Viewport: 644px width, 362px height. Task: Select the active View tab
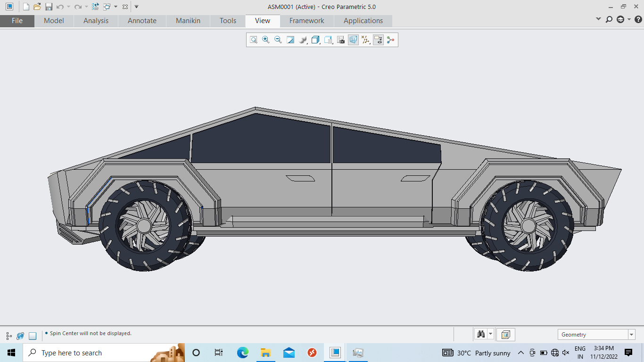pos(263,21)
